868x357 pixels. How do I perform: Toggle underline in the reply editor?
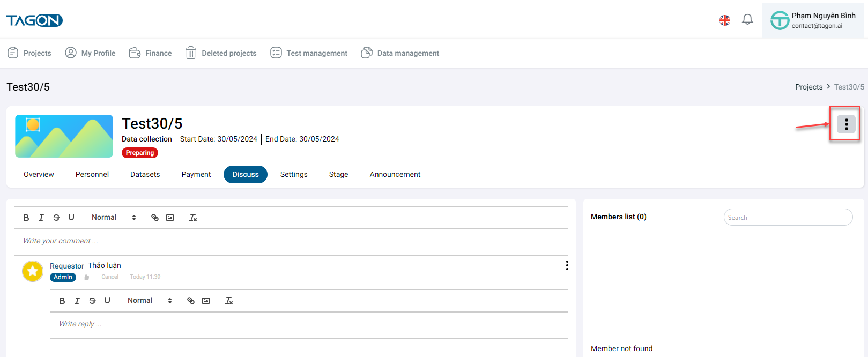point(107,301)
